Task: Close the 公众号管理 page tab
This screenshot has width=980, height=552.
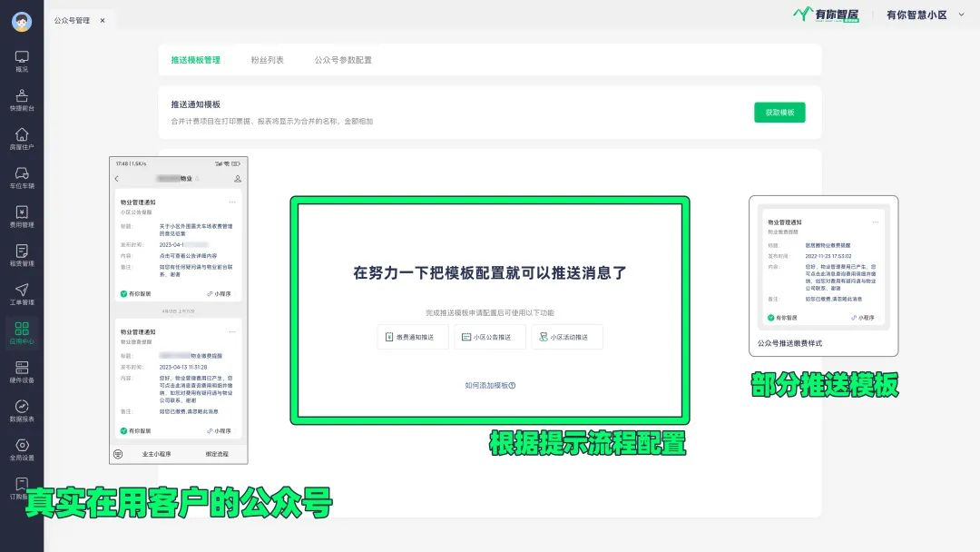Action: [102, 20]
